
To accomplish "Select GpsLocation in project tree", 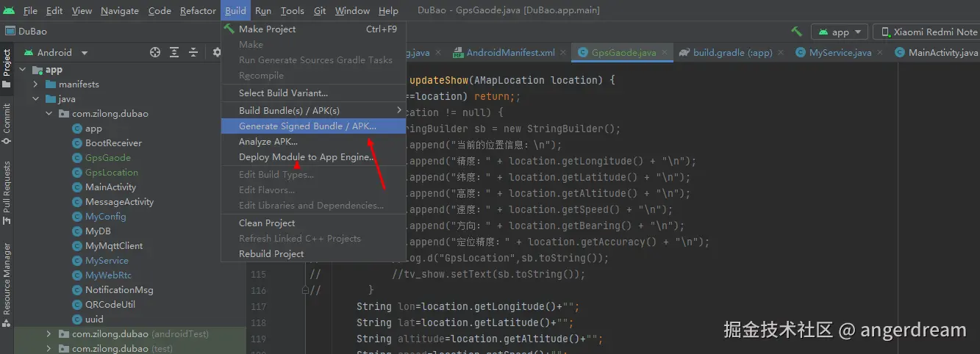I will tap(111, 173).
